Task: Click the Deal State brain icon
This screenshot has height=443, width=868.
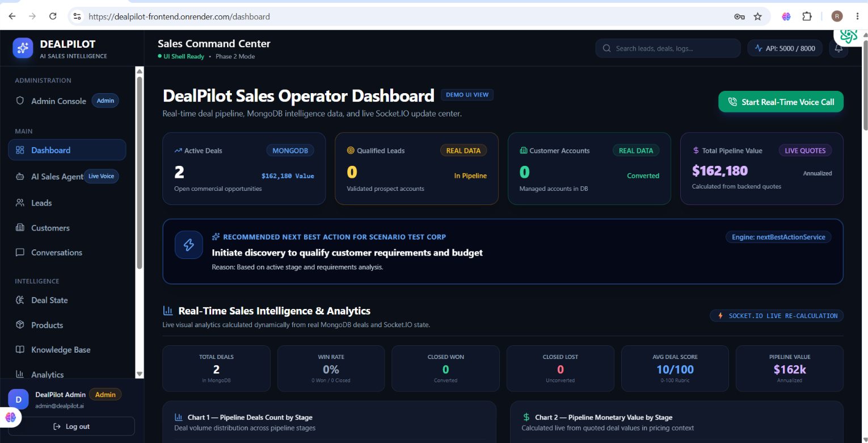Action: point(20,300)
